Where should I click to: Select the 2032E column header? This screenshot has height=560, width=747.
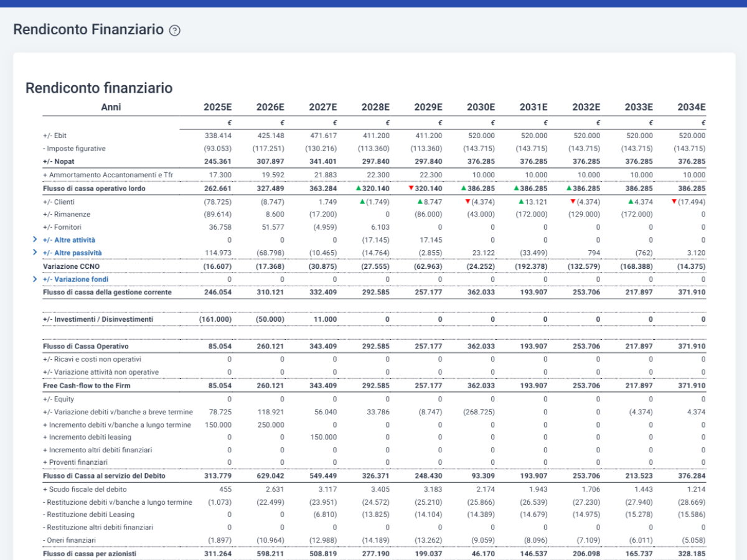click(x=586, y=107)
